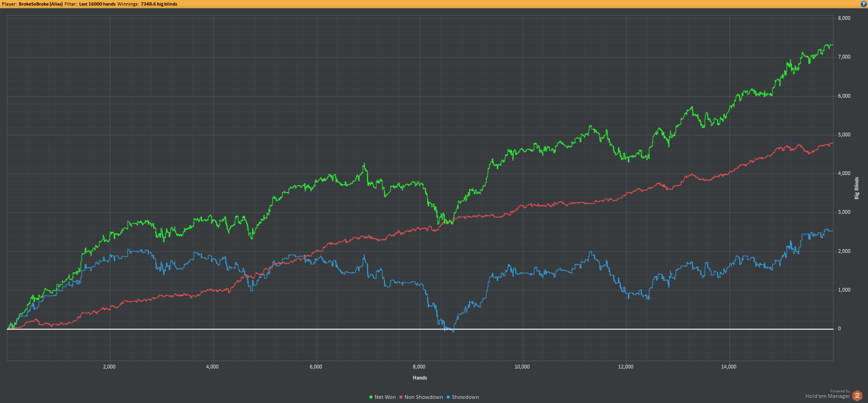Click the Hold'em Manager 2 logo badge
Image resolution: width=868 pixels, height=403 pixels.
(857, 395)
